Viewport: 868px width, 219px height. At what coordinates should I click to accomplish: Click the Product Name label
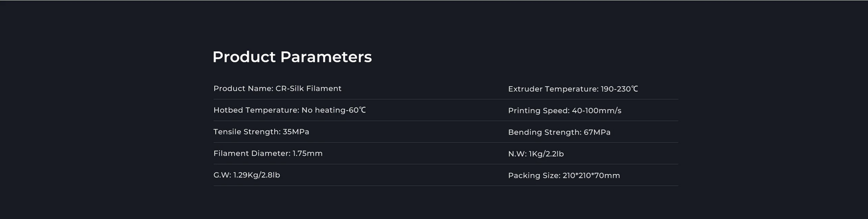click(x=243, y=89)
